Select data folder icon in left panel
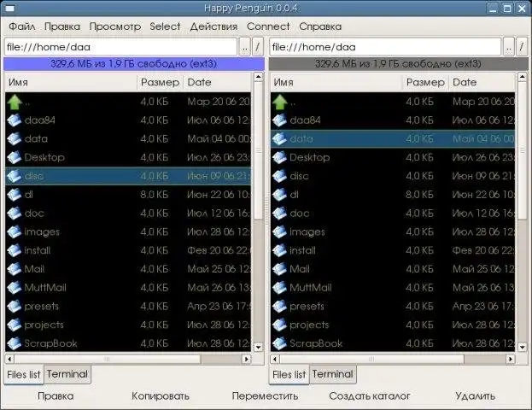The width and height of the screenshot is (532, 410). tap(15, 139)
